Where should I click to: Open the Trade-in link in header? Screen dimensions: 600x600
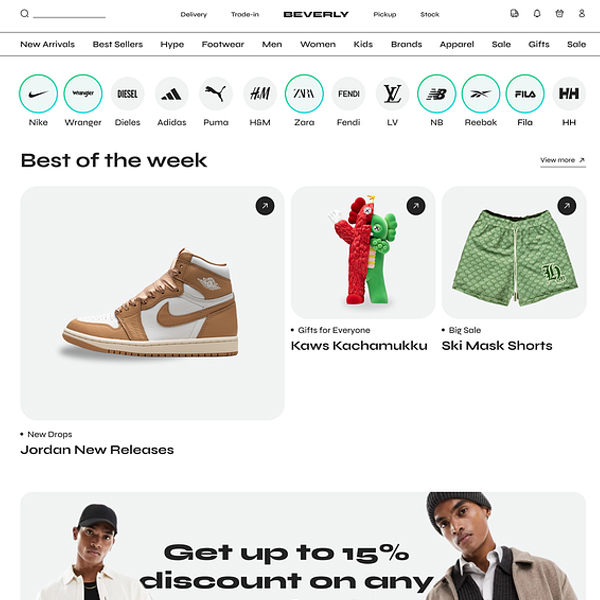pyautogui.click(x=245, y=15)
